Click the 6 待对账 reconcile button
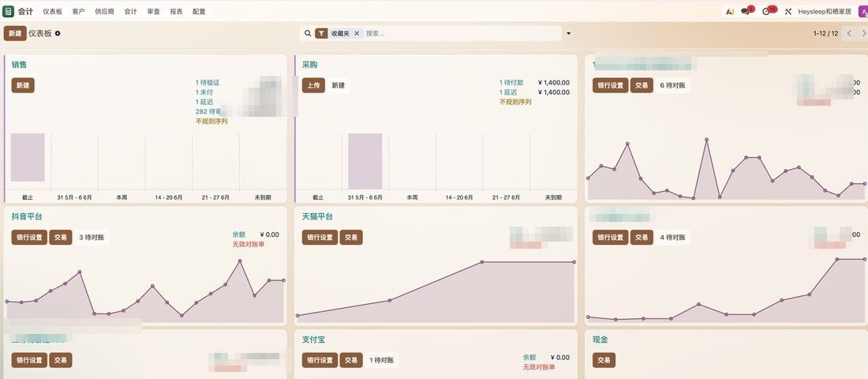Image resolution: width=868 pixels, height=379 pixels. pyautogui.click(x=672, y=85)
